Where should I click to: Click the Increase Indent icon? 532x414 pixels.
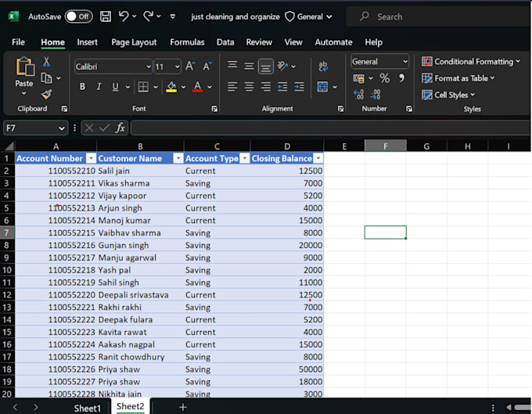tap(299, 87)
